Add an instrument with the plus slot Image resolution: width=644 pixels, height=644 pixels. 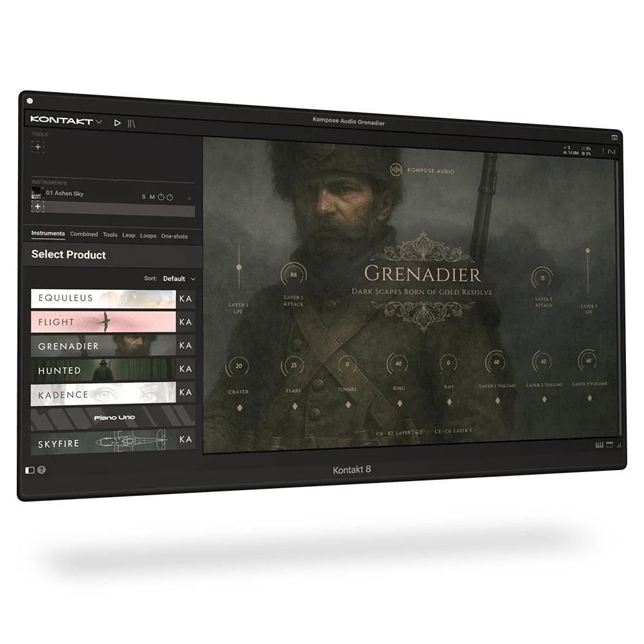(38, 206)
